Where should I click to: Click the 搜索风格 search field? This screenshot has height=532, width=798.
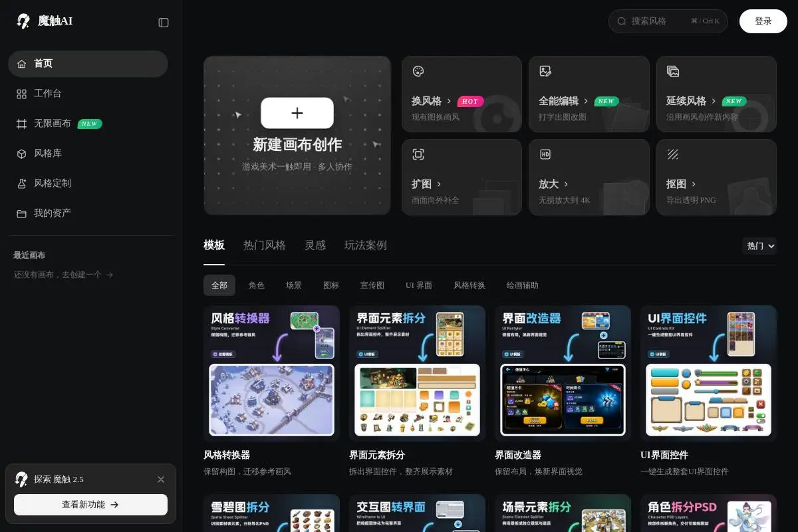coord(668,21)
